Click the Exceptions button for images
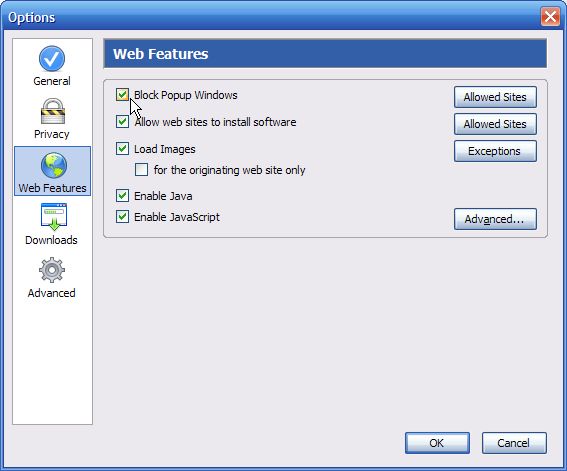This screenshot has width=567, height=471. (495, 151)
